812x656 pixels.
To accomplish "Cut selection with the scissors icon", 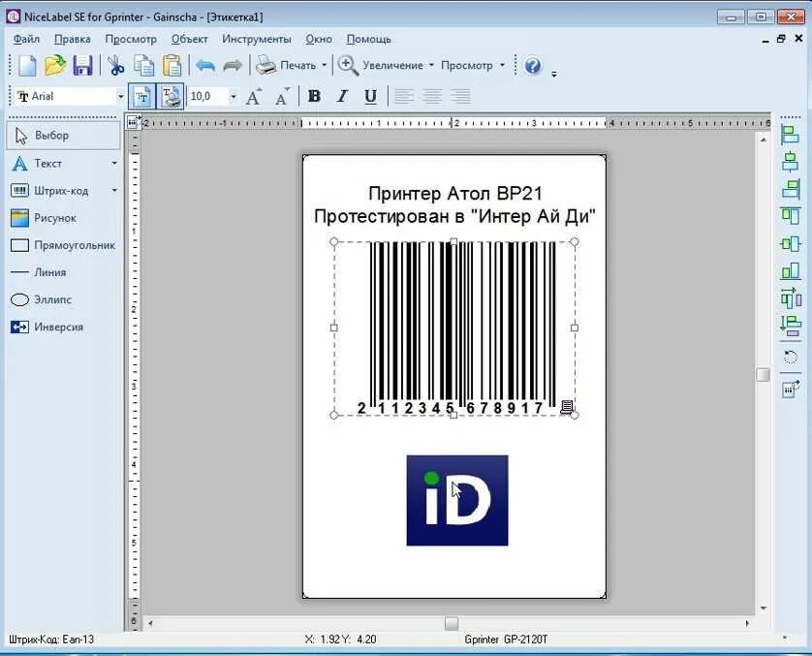I will [116, 66].
